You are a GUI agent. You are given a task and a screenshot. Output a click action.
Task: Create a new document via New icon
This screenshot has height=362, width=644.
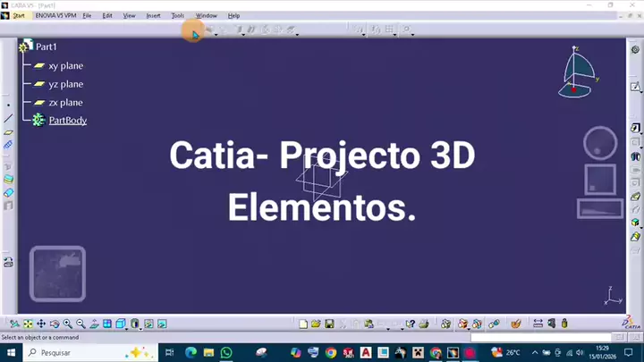303,324
